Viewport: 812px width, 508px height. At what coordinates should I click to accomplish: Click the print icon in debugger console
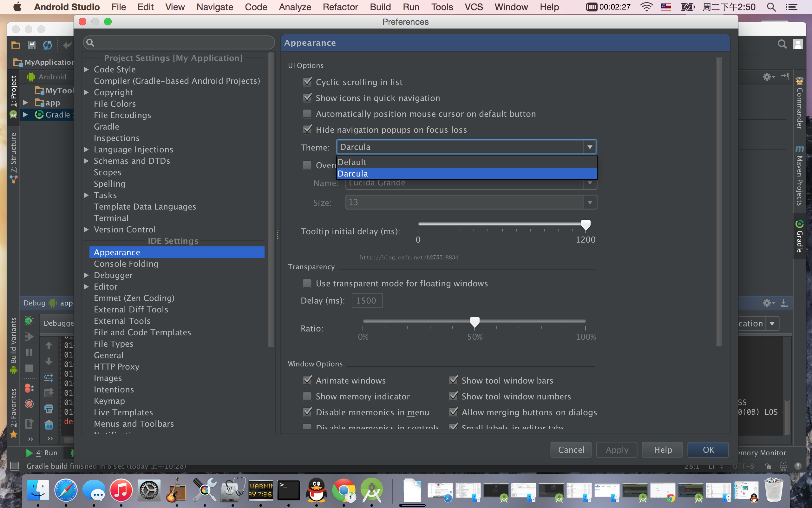coord(49,409)
